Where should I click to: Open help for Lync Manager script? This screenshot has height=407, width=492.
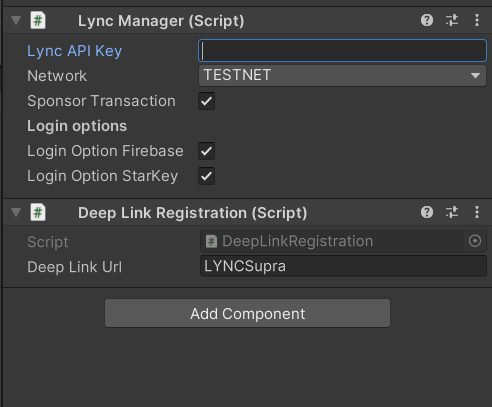(427, 20)
